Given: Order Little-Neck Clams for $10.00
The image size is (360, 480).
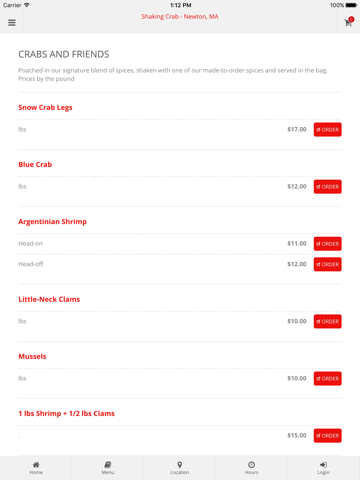Looking at the screenshot, I should click(x=327, y=321).
